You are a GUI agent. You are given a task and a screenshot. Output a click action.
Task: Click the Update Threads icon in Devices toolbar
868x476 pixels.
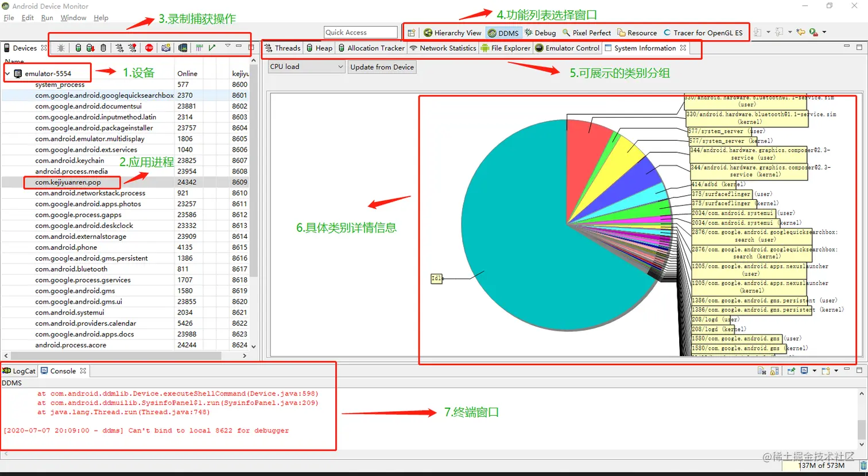pyautogui.click(x=119, y=48)
